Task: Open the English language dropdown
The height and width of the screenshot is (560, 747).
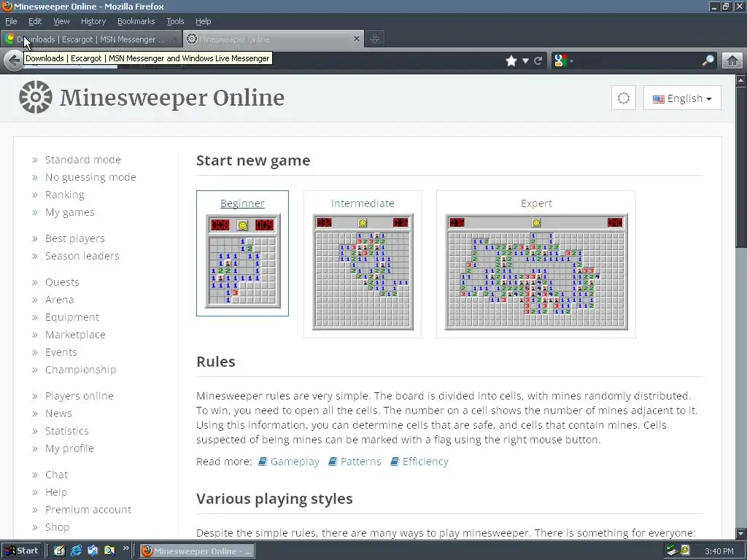Action: (x=682, y=98)
